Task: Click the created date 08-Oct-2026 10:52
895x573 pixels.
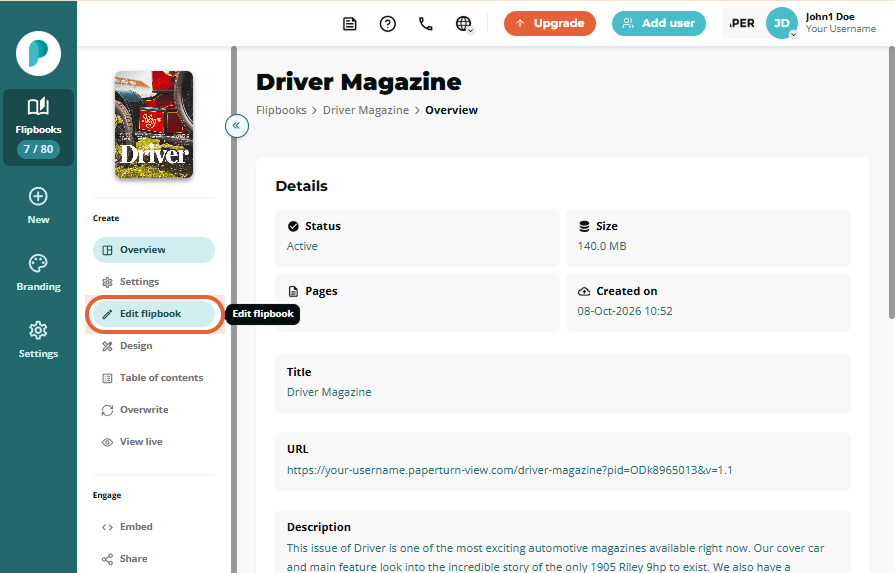Action: [x=624, y=311]
